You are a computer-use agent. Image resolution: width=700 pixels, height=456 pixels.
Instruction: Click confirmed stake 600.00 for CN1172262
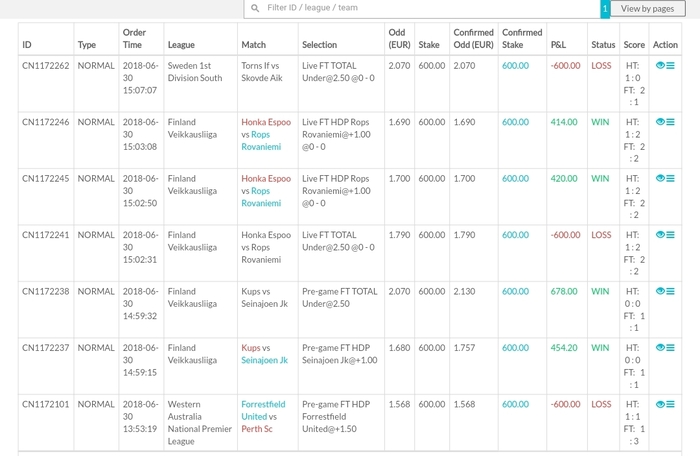pyautogui.click(x=515, y=66)
